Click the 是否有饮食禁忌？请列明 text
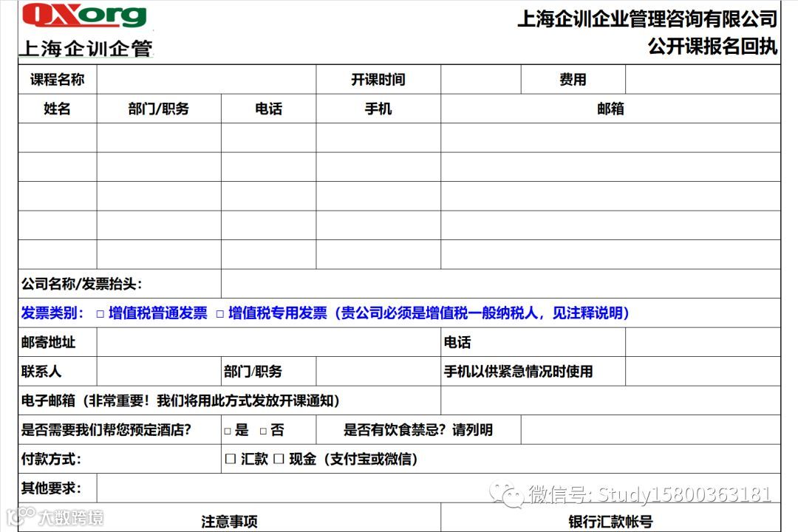The height and width of the screenshot is (532, 798). coord(417,430)
